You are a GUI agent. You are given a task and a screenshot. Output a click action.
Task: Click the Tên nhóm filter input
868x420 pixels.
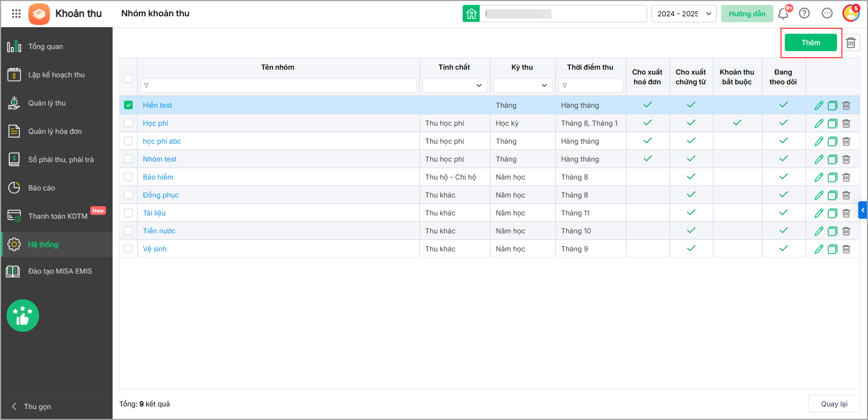278,85
